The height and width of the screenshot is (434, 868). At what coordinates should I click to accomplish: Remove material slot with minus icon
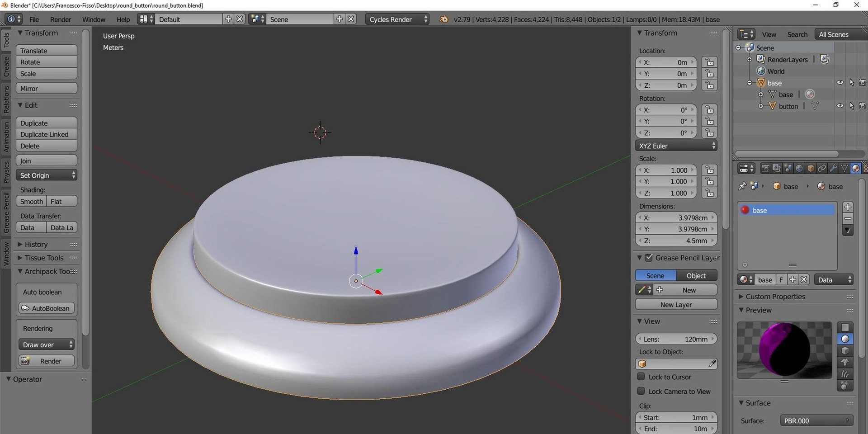(848, 218)
